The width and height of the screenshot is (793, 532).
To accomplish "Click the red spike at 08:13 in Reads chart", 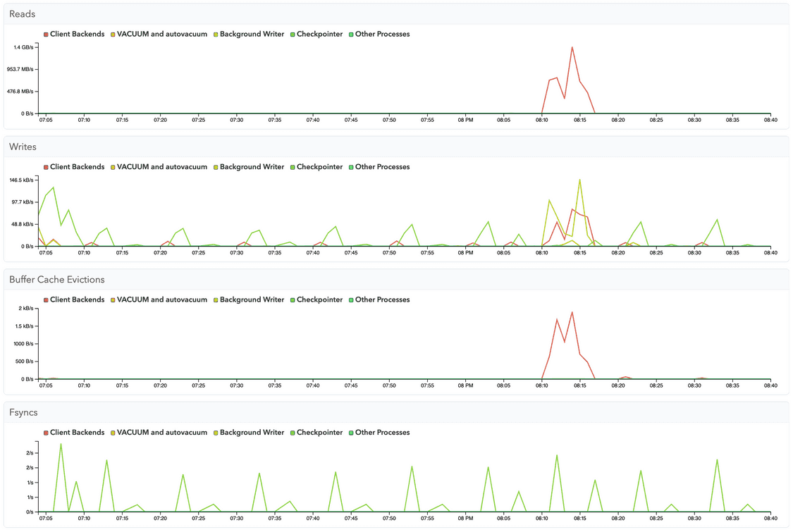I will coord(572,48).
